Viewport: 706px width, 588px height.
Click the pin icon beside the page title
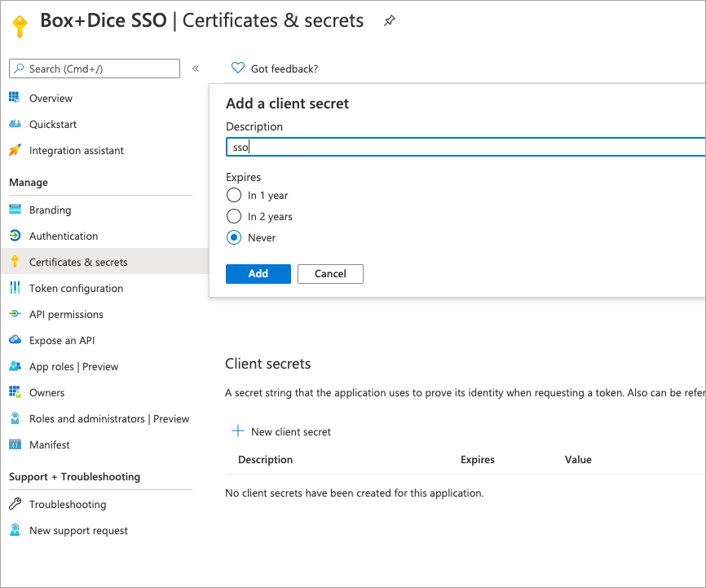pyautogui.click(x=390, y=20)
